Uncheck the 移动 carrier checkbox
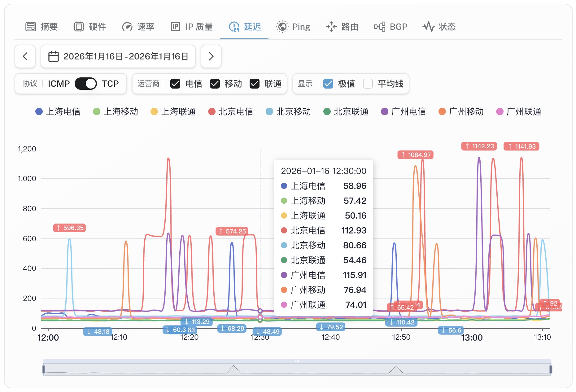 pos(215,84)
